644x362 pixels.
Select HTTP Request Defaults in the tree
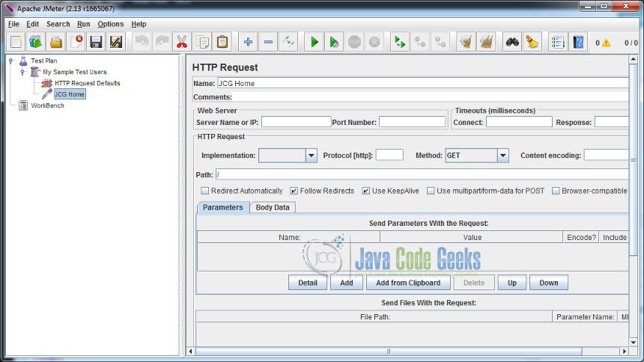click(x=87, y=83)
